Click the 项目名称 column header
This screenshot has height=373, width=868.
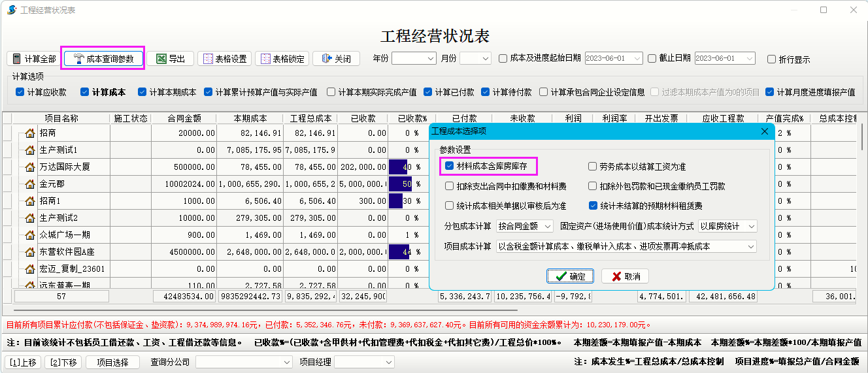[61, 118]
